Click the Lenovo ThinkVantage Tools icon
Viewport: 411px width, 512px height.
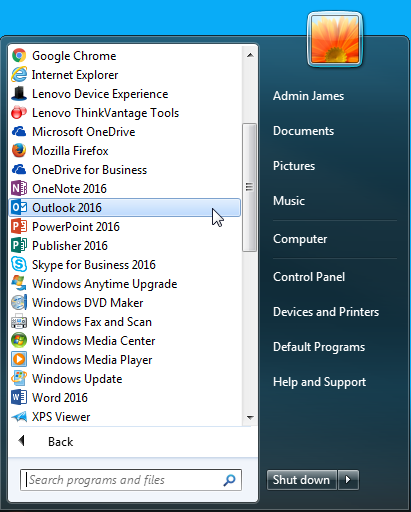19,112
